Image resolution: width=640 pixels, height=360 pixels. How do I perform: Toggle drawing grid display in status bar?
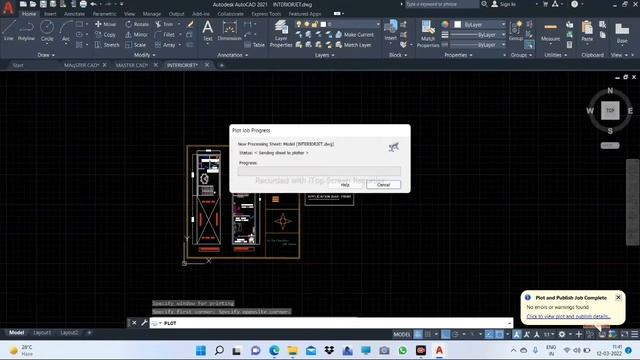418,334
